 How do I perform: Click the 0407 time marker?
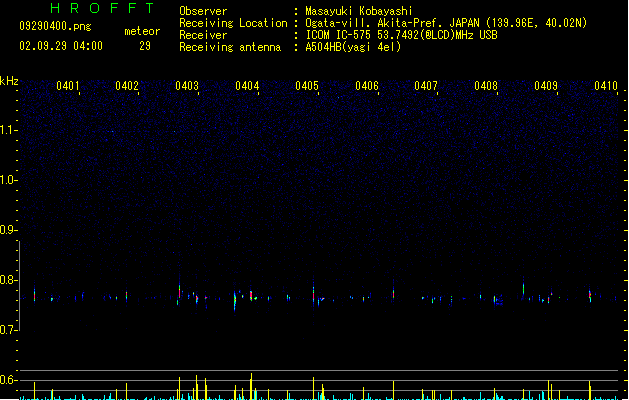(x=426, y=86)
